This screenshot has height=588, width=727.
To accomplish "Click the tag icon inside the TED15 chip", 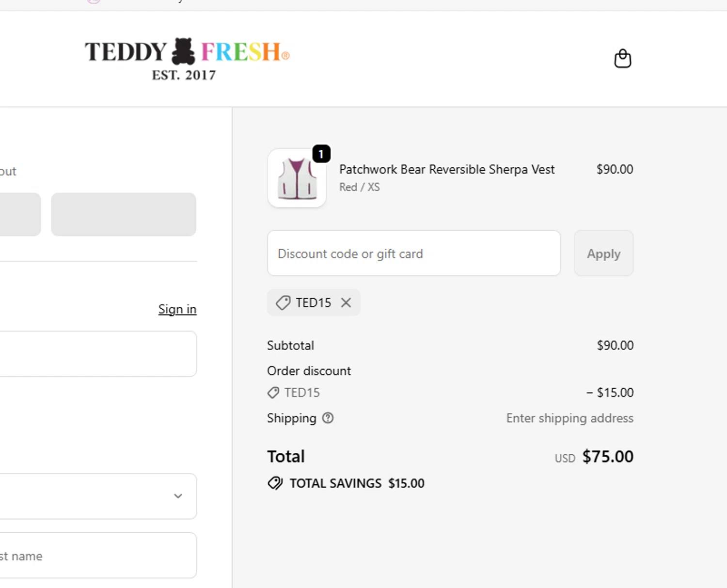I will click(x=283, y=302).
